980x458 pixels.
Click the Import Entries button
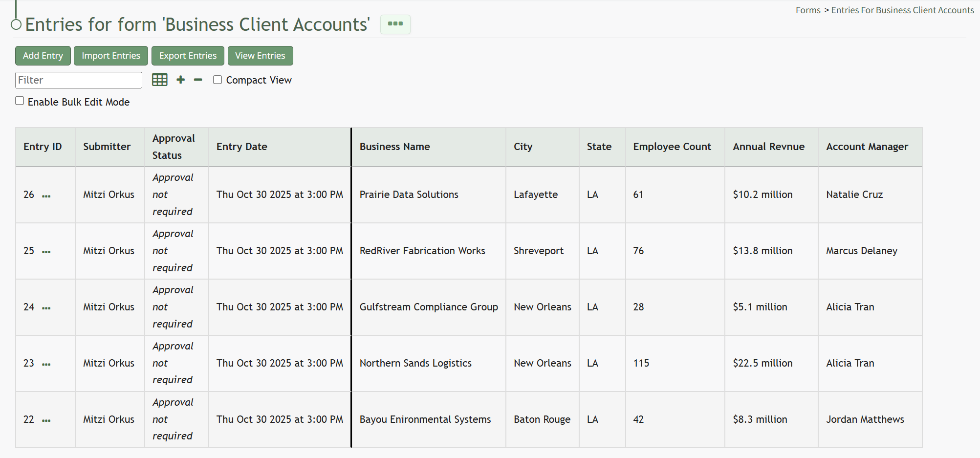tap(111, 56)
